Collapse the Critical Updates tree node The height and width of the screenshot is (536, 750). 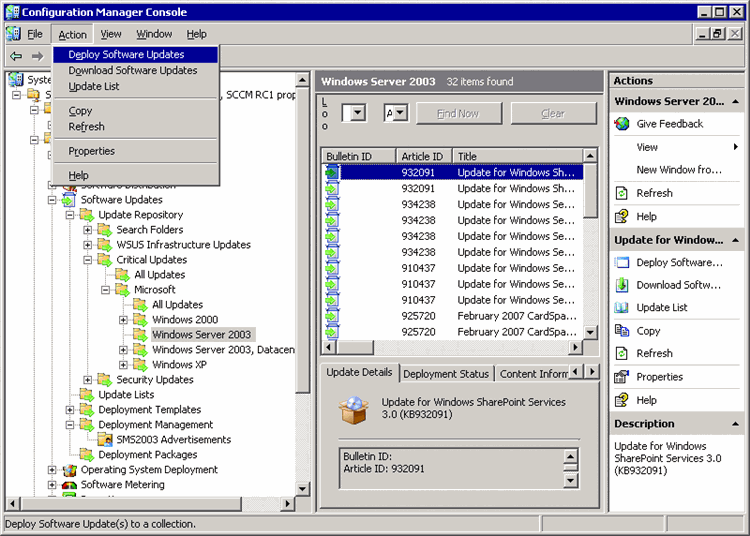pyautogui.click(x=88, y=260)
